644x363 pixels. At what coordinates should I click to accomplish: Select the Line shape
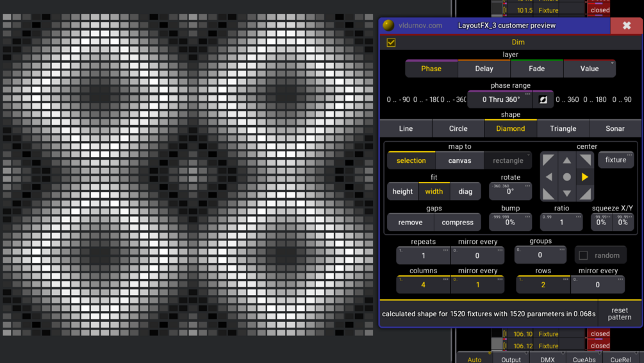[406, 129]
